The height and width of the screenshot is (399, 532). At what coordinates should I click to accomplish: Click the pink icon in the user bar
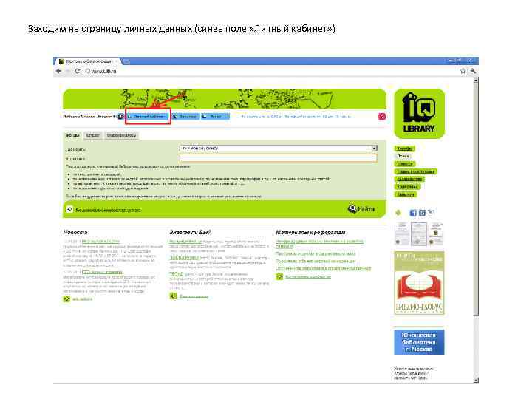click(382, 117)
